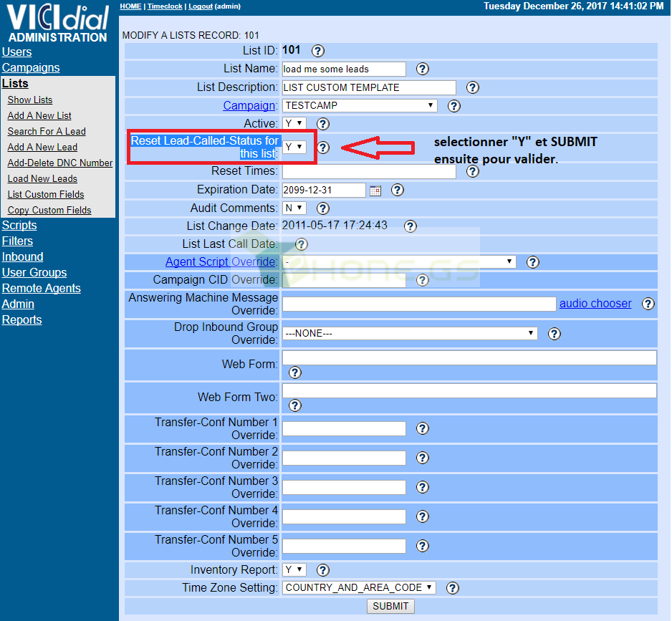The height and width of the screenshot is (621, 672).
Task: Click the help icon next to List Name
Action: click(423, 69)
